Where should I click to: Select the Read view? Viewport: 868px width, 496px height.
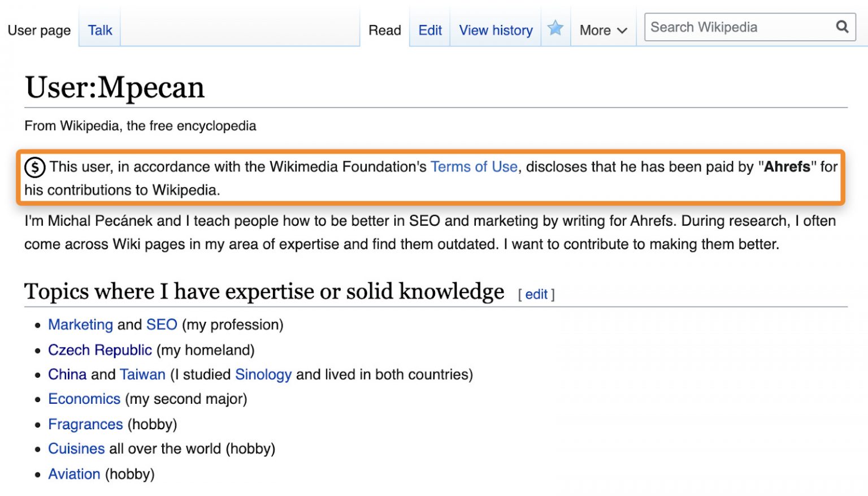tap(384, 31)
